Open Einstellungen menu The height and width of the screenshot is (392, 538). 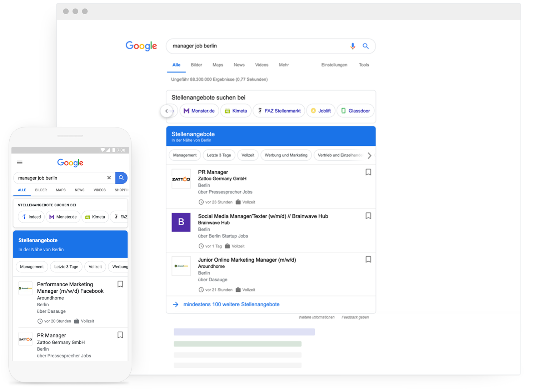point(334,65)
